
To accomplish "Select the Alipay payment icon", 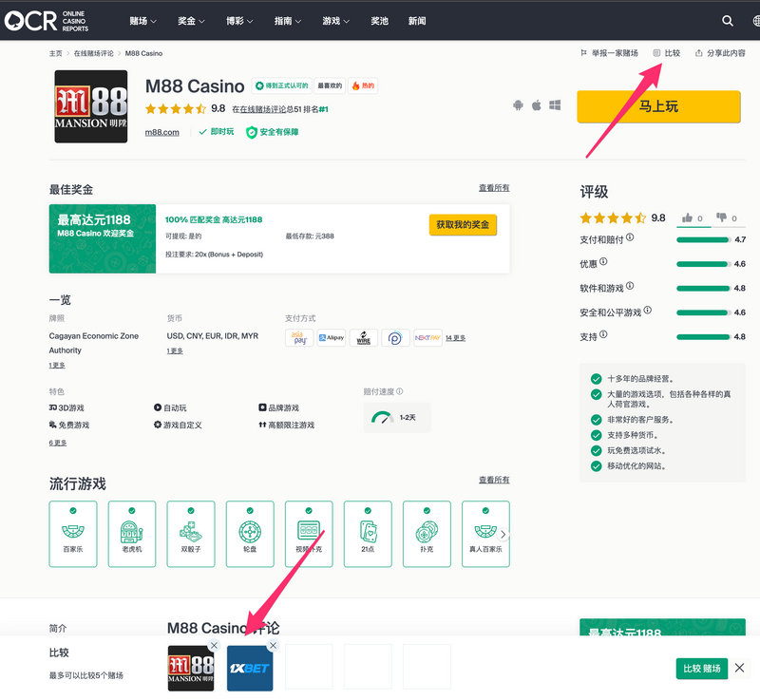I will (x=331, y=337).
